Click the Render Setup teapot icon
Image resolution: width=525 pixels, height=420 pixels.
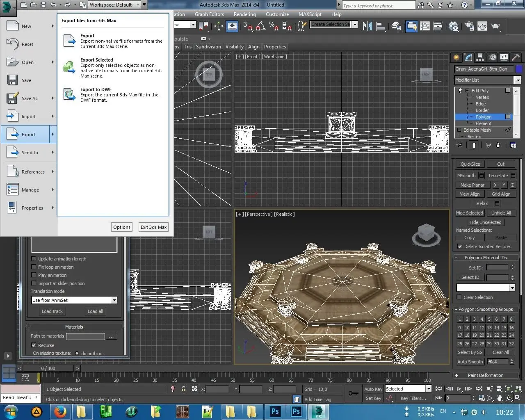point(469,26)
